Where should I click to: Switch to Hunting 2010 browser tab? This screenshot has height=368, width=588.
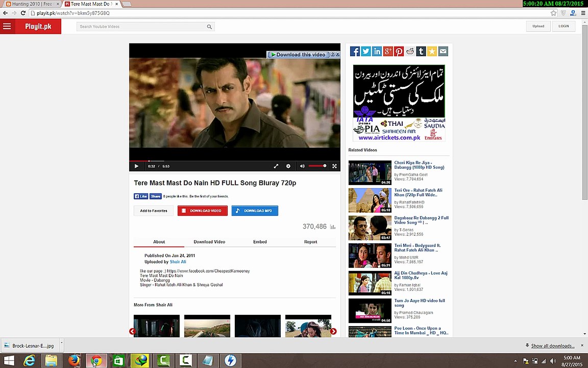click(32, 4)
